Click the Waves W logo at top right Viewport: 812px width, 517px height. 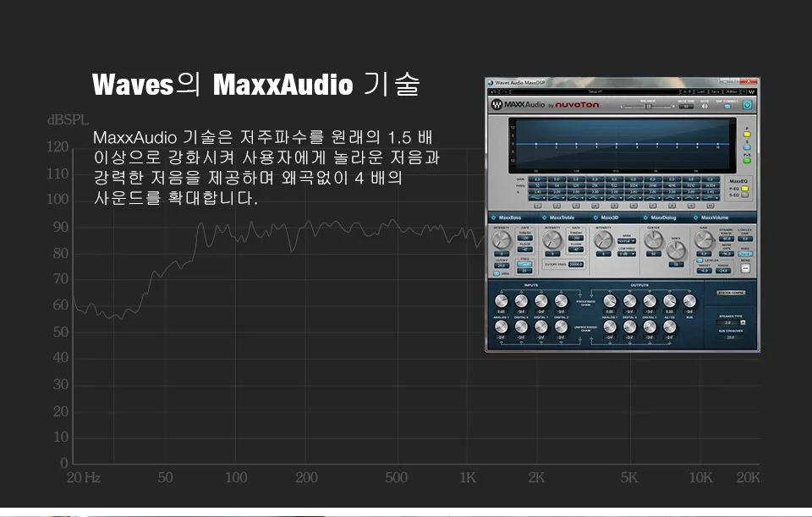tap(751, 91)
